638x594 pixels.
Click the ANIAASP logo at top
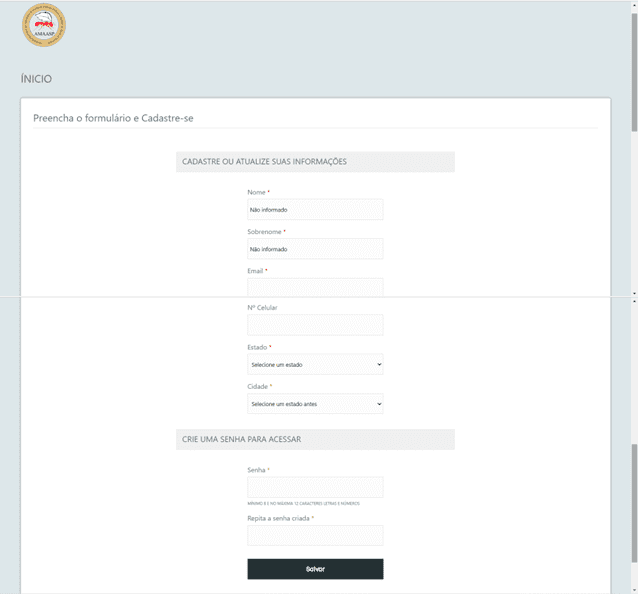(x=44, y=26)
